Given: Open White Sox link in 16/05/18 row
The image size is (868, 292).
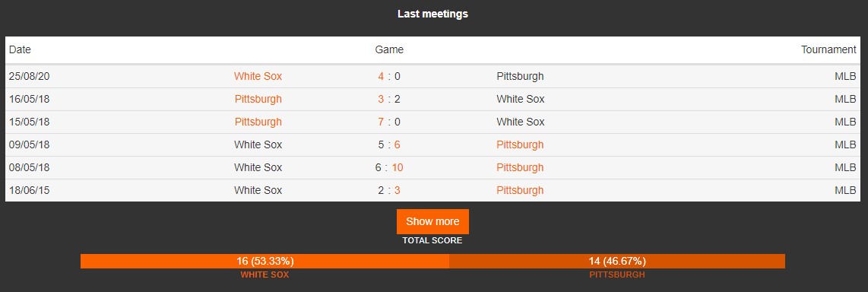Looking at the screenshot, I should click(x=521, y=99).
